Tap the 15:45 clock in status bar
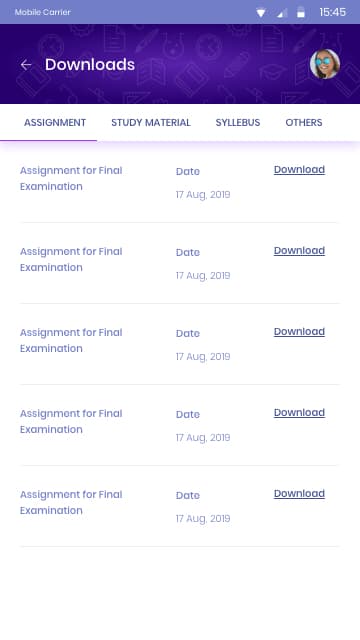The width and height of the screenshot is (360, 640). [332, 12]
